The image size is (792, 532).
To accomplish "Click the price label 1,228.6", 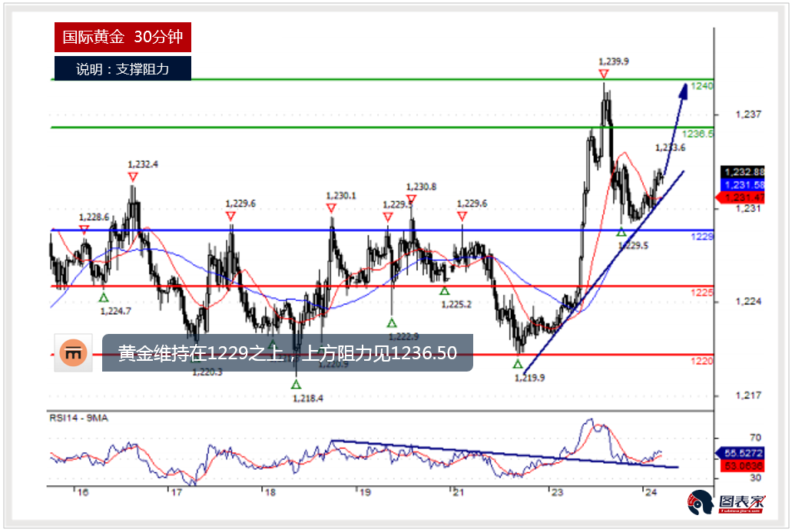I will [x=94, y=217].
